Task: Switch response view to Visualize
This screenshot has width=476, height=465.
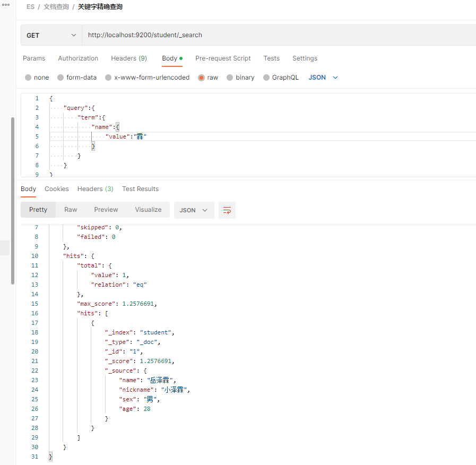Action: 148,210
